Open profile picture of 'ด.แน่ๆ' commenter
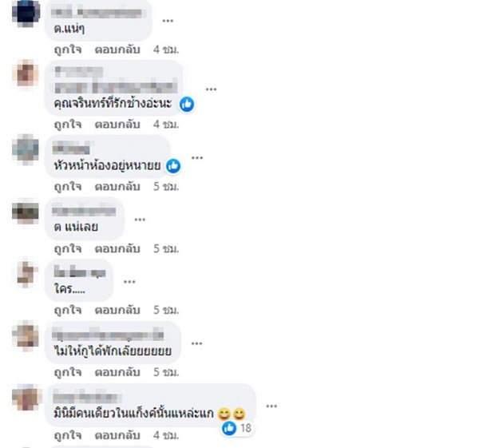Image resolution: width=479 pixels, height=448 pixels. point(26,13)
